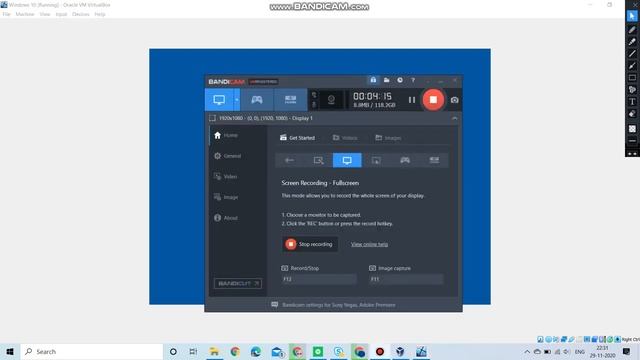Click the microphone status icon
The image size is (640, 360).
[x=314, y=104]
